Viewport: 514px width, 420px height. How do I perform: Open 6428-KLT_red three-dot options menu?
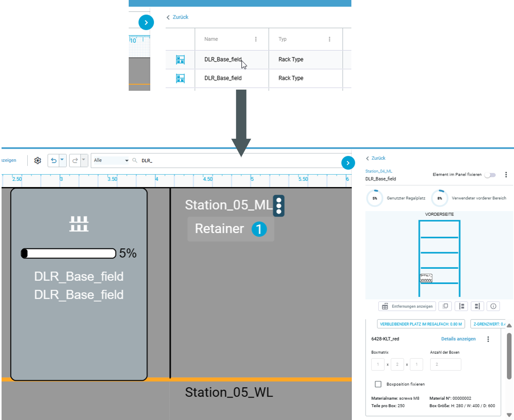[488, 339]
